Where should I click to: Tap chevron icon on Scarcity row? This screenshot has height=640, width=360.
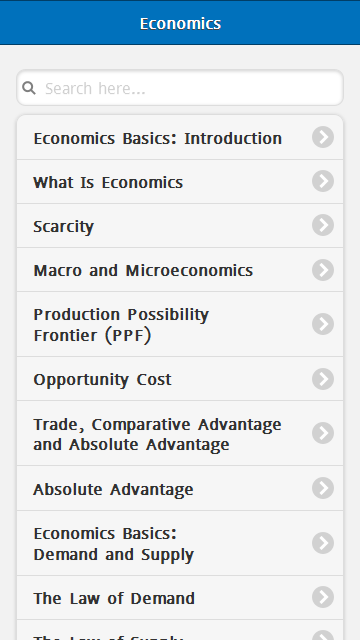point(323,225)
